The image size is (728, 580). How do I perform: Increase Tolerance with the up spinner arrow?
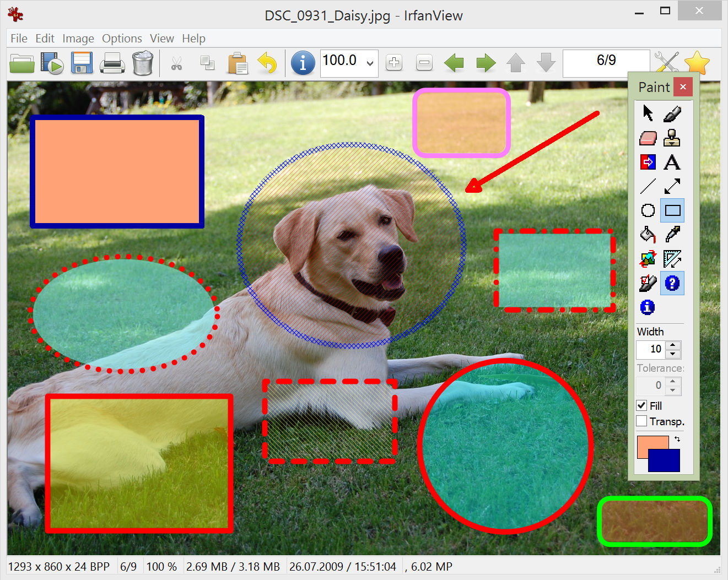tap(673, 382)
